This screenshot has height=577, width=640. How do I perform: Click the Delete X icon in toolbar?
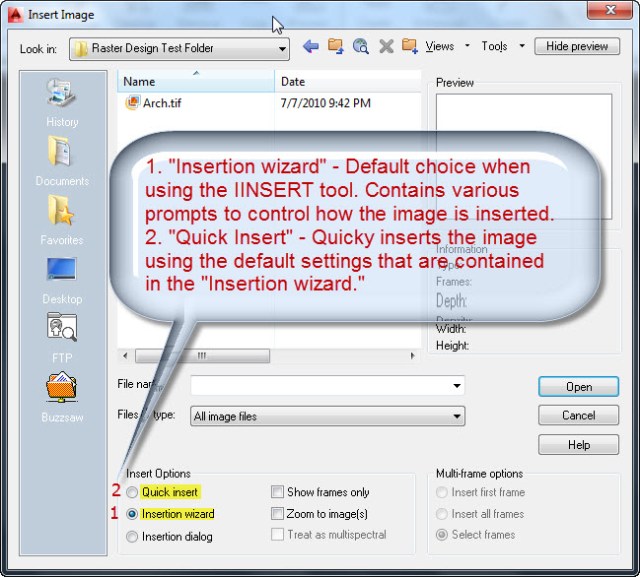[x=386, y=47]
